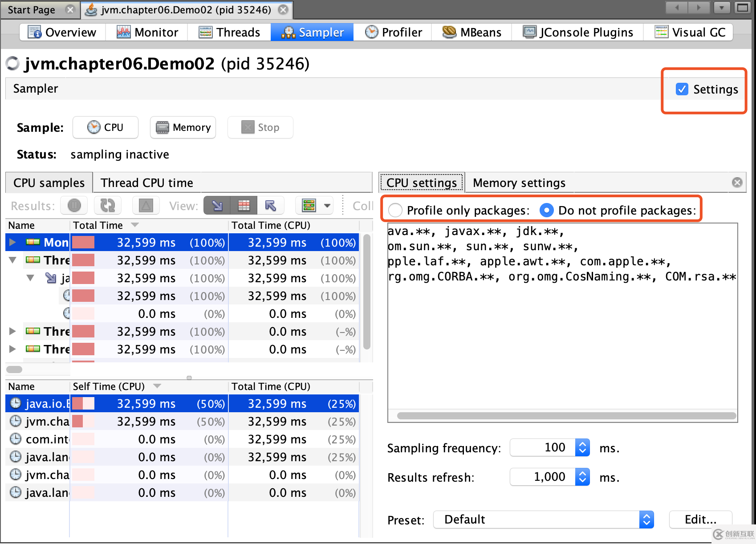Open the documents list dropdown arrow
The image size is (756, 544).
[721, 8]
